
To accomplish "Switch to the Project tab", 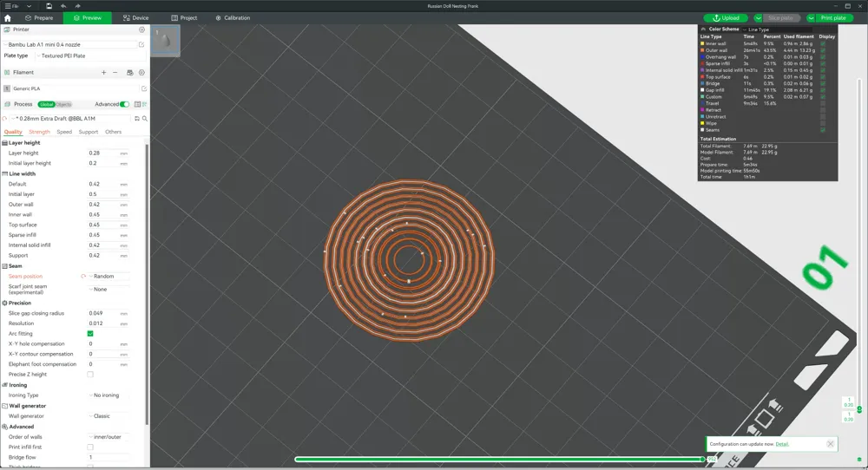I will pyautogui.click(x=184, y=17).
